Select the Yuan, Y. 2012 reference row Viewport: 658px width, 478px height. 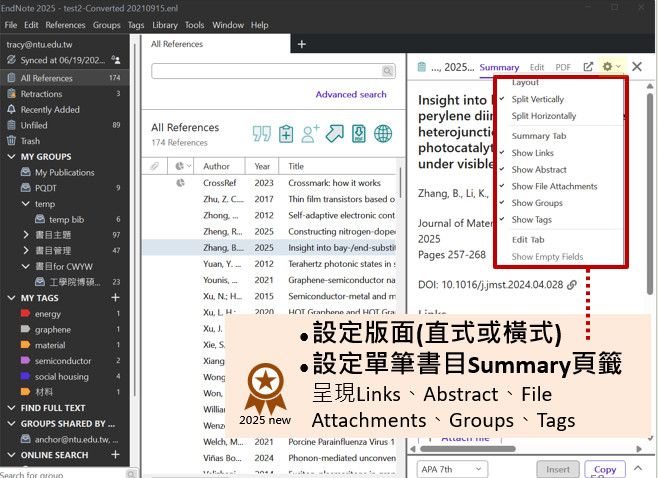(x=269, y=264)
